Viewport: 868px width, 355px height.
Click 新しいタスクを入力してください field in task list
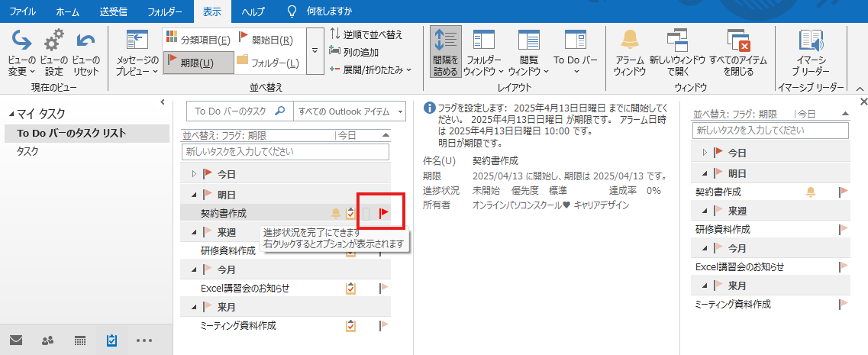(x=286, y=151)
